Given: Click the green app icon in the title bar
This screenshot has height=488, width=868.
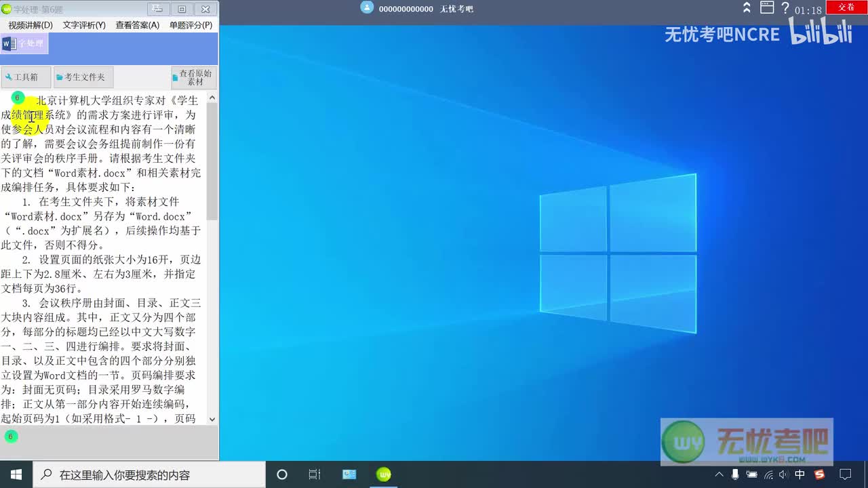Looking at the screenshot, I should tap(7, 8).
